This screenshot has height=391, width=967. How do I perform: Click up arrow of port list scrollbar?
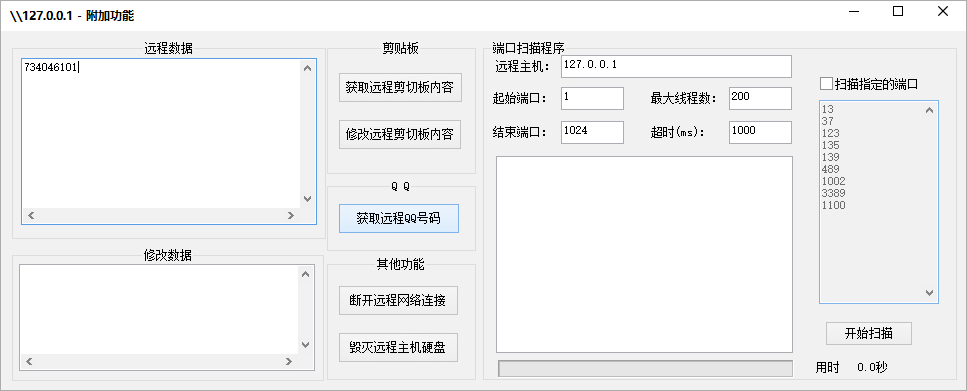pos(929,110)
